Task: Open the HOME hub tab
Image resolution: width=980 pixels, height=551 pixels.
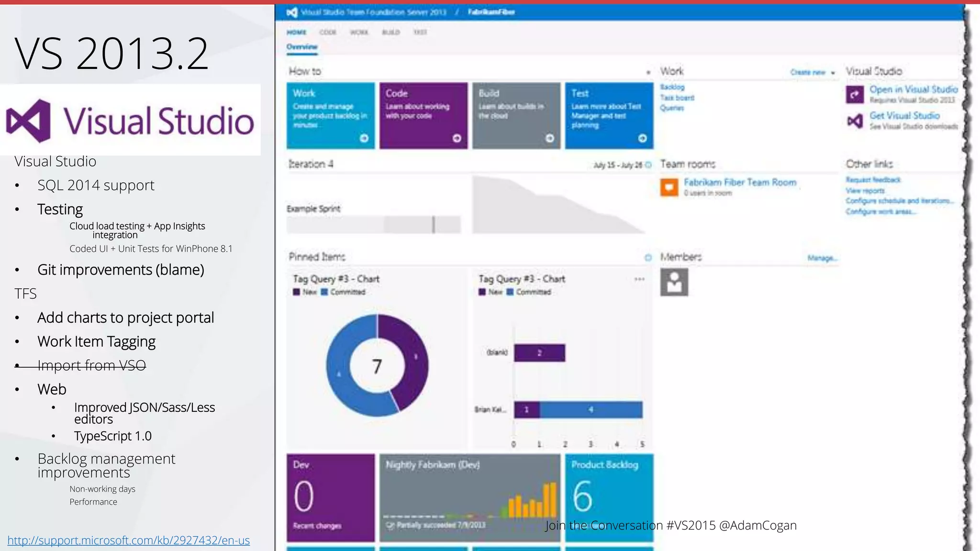Action: point(296,33)
